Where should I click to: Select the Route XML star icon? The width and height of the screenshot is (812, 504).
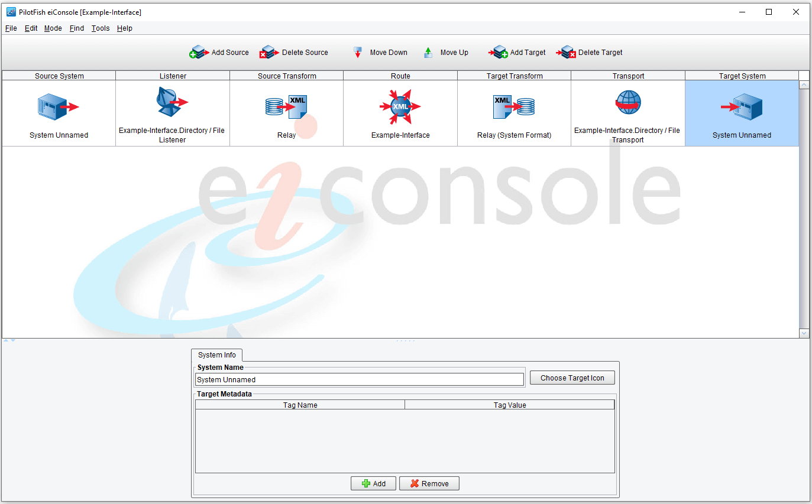400,107
